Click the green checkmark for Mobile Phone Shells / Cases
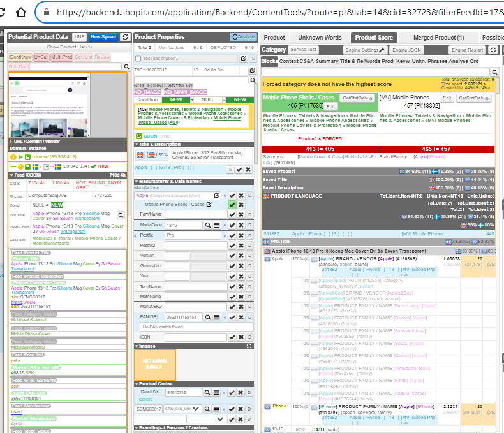The height and width of the screenshot is (433, 504). point(232,205)
